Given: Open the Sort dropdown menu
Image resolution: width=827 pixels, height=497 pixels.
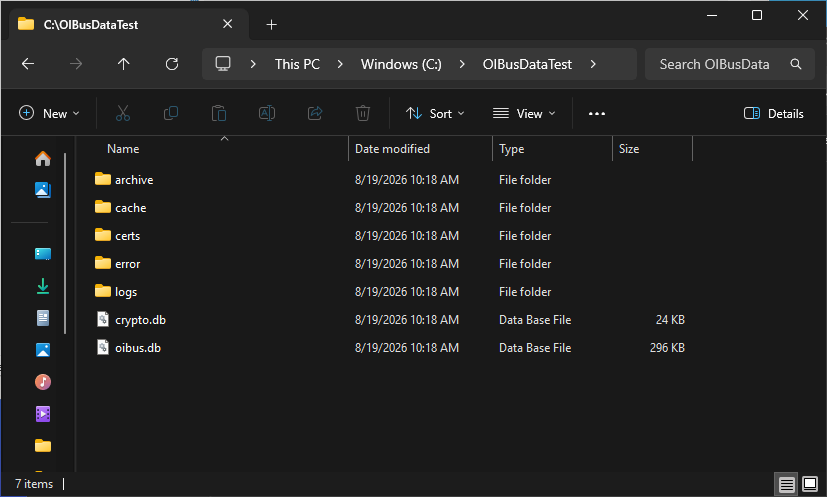Looking at the screenshot, I should (x=435, y=113).
